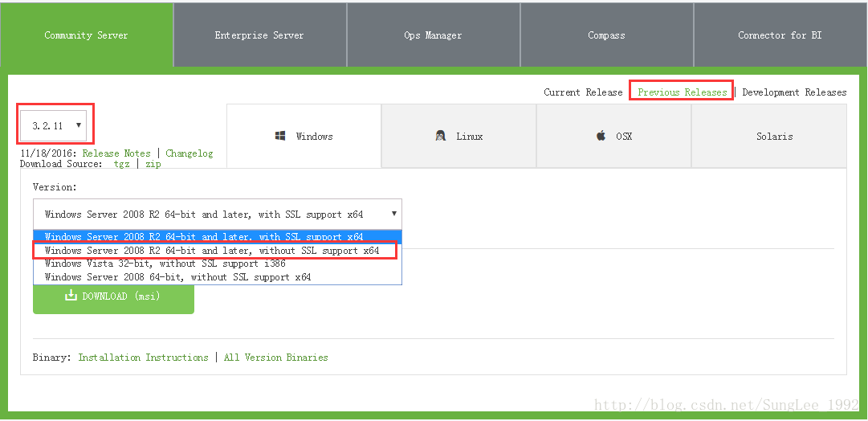Download the tgz source archive
Image resolution: width=868 pixels, height=421 pixels.
122,164
